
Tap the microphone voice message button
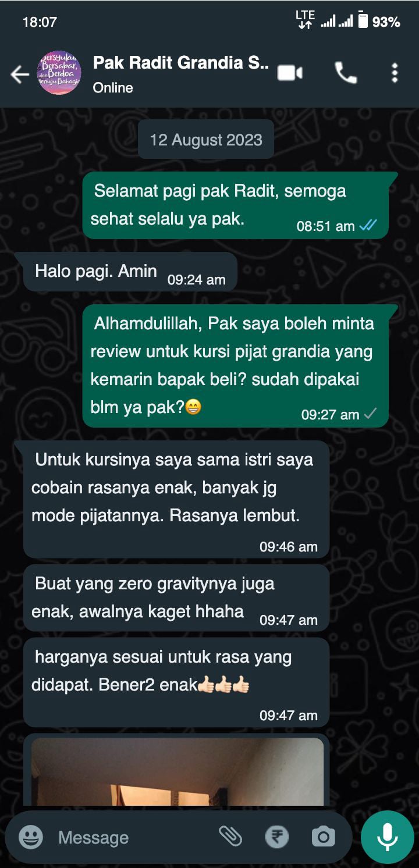[388, 837]
